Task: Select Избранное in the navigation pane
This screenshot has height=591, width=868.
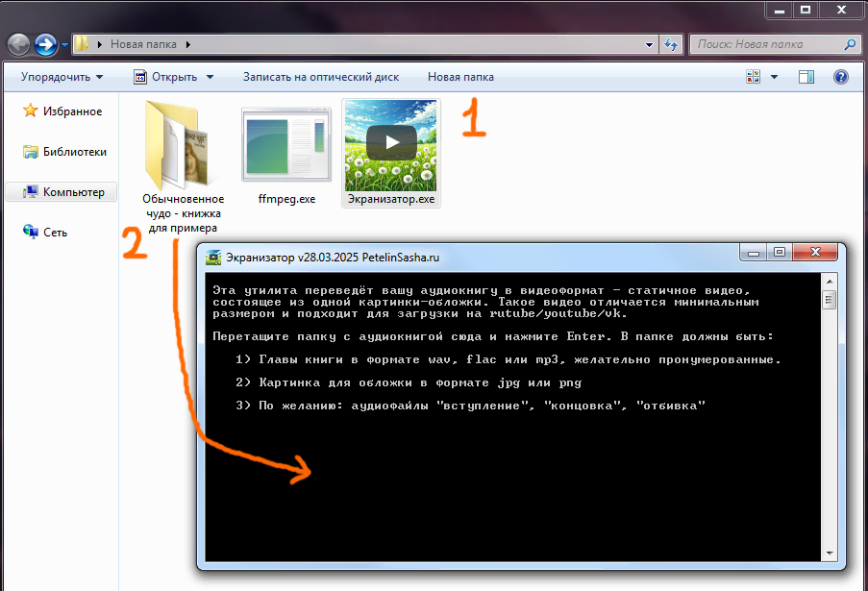Action: [72, 111]
